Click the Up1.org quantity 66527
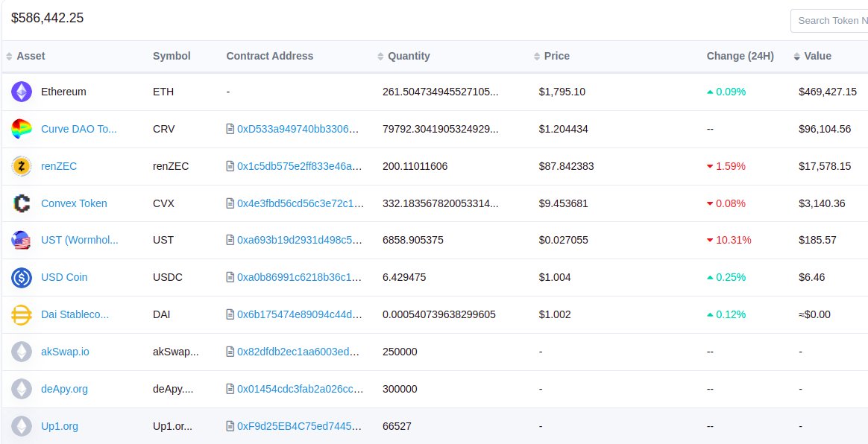Viewport: 868px width, 444px height. (397, 426)
